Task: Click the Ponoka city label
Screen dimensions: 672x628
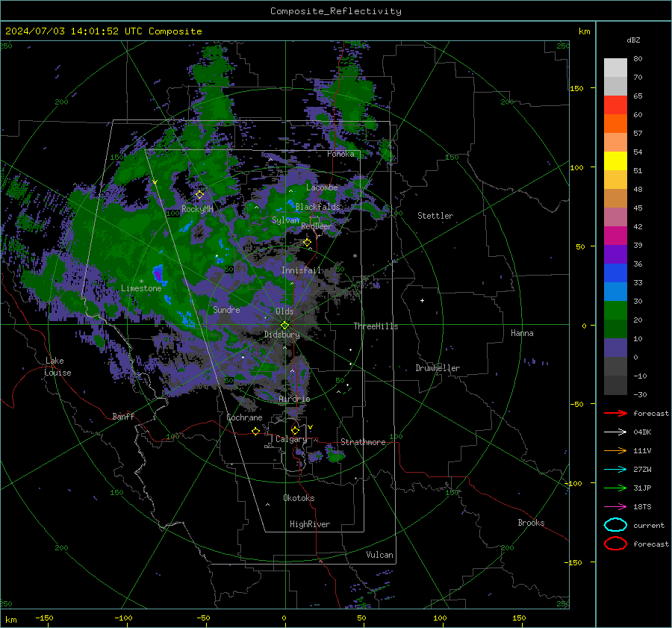Action: [340, 154]
